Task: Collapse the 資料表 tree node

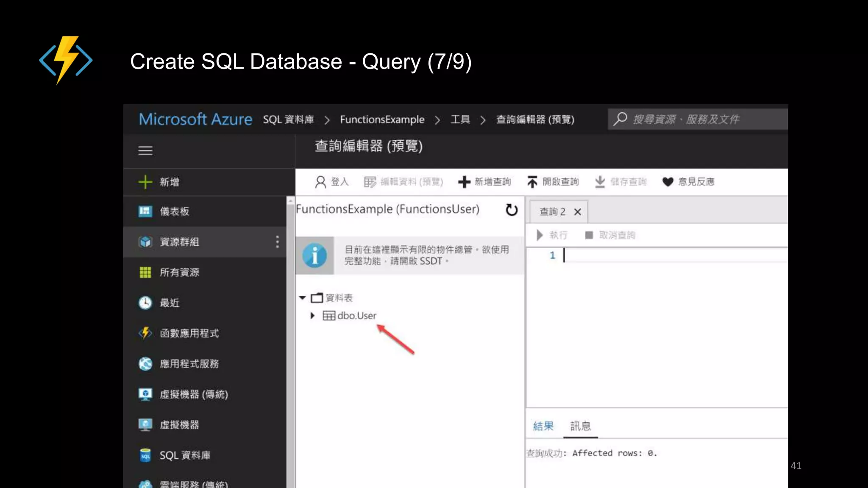Action: pos(302,298)
